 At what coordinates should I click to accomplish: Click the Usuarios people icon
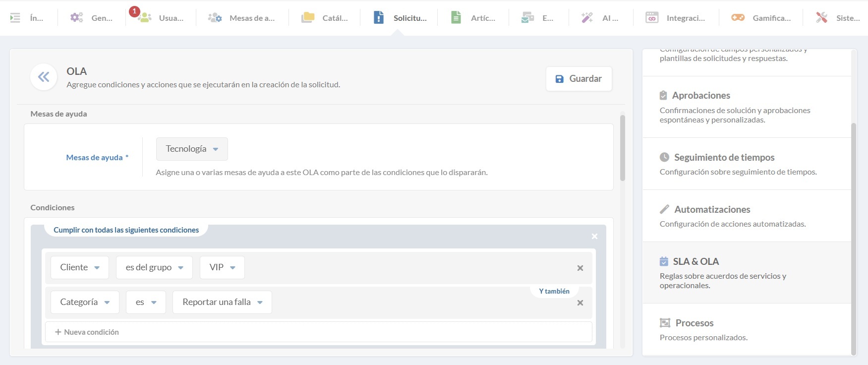tap(145, 18)
